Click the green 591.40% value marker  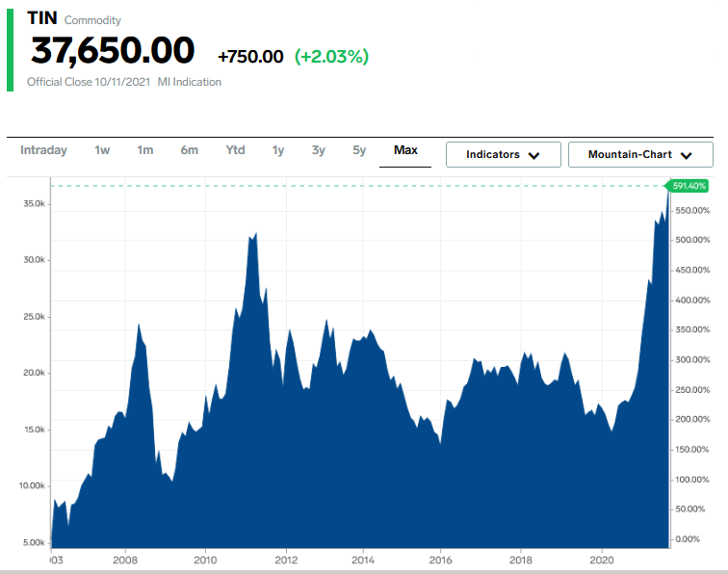(689, 185)
